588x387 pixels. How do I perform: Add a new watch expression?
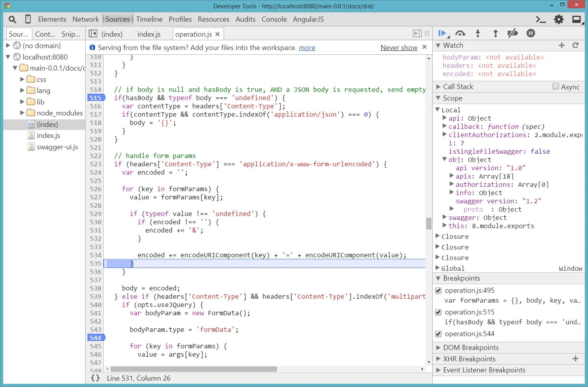point(562,45)
